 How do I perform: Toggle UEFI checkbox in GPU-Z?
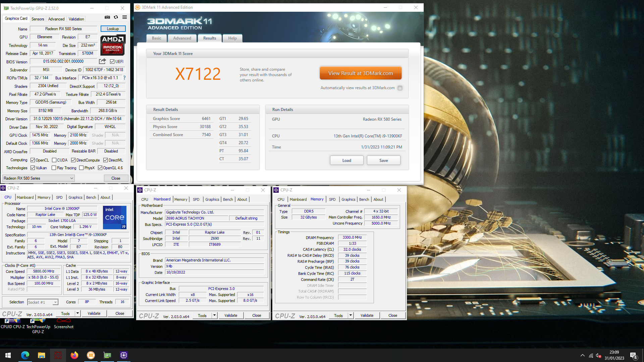tap(112, 62)
